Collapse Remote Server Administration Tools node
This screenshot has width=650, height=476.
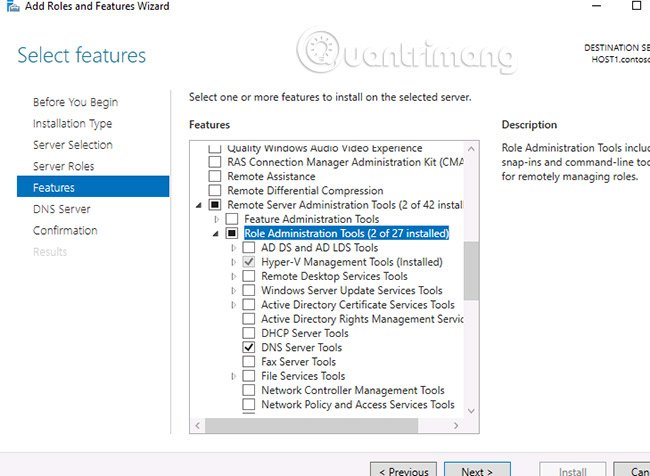pos(199,205)
